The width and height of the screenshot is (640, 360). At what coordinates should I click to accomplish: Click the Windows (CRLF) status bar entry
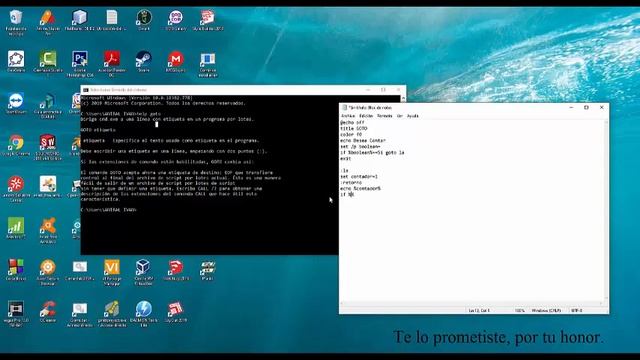[x=546, y=311]
